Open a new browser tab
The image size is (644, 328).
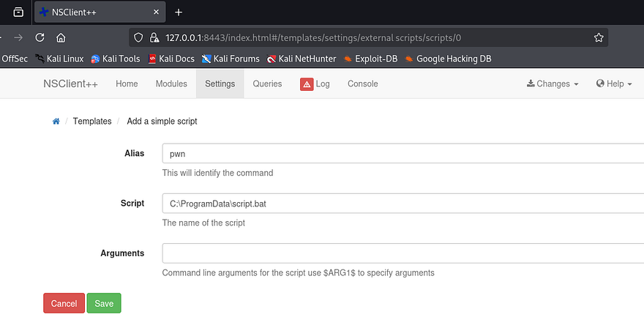179,12
